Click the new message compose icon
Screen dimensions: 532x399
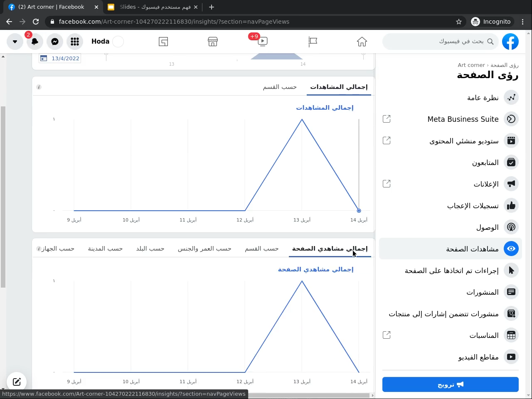pos(17,382)
